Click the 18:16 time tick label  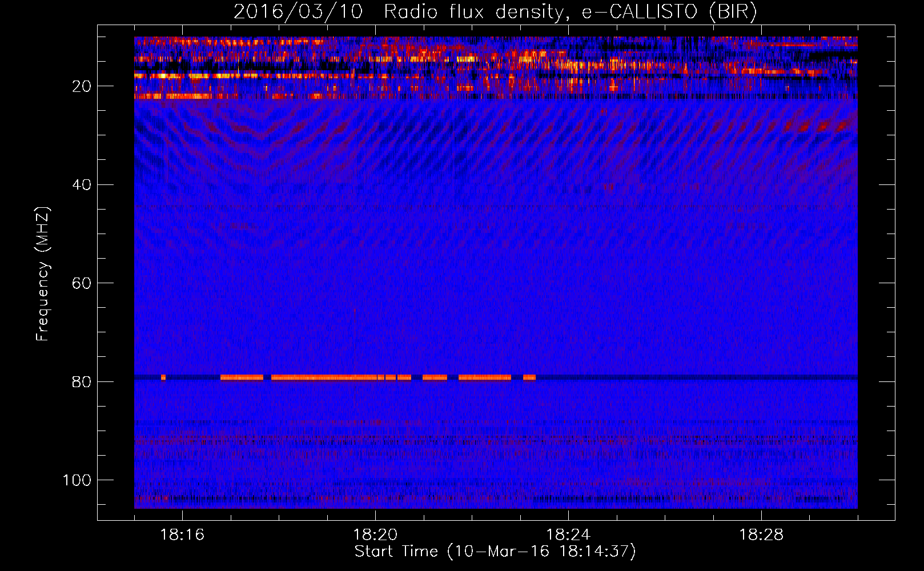click(182, 535)
